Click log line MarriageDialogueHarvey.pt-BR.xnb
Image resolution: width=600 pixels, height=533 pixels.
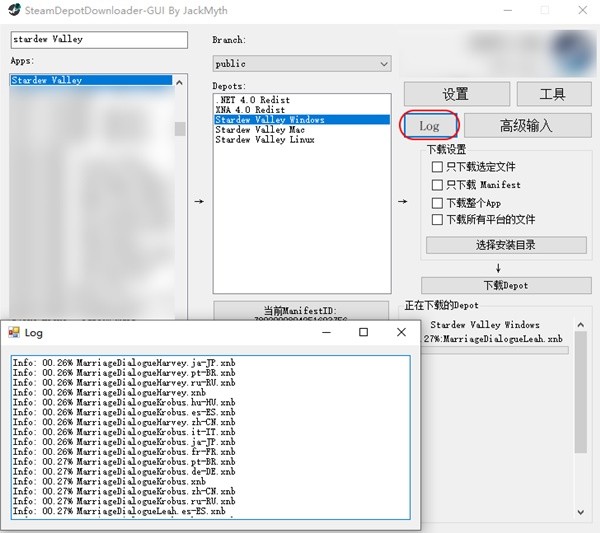(x=124, y=373)
